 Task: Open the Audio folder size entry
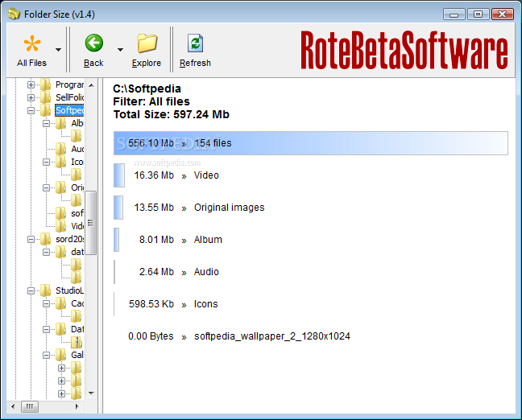click(x=206, y=272)
